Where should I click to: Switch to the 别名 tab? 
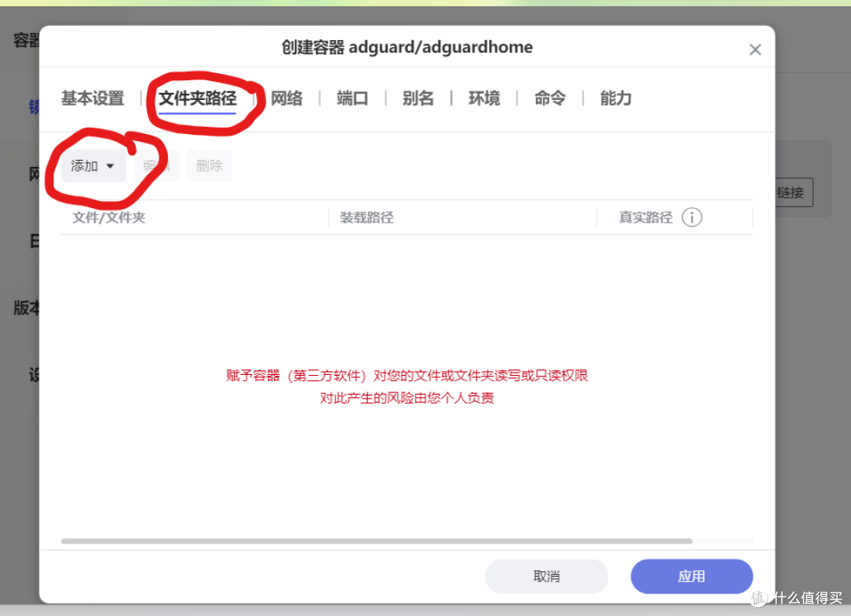coord(418,98)
